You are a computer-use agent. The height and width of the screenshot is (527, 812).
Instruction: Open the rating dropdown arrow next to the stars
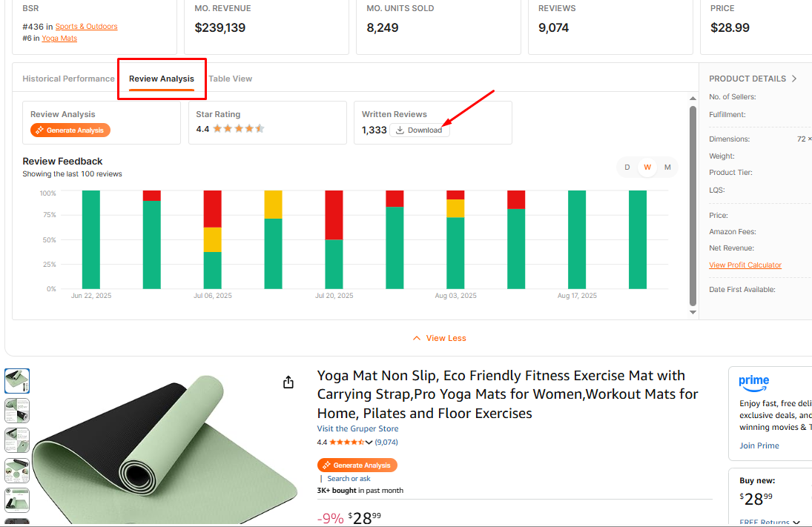click(x=369, y=443)
